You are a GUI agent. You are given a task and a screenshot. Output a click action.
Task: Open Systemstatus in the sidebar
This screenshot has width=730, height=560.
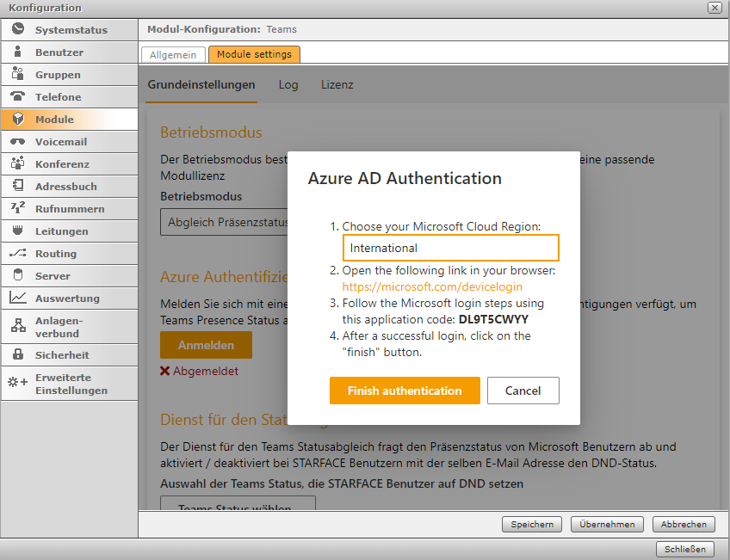70,30
